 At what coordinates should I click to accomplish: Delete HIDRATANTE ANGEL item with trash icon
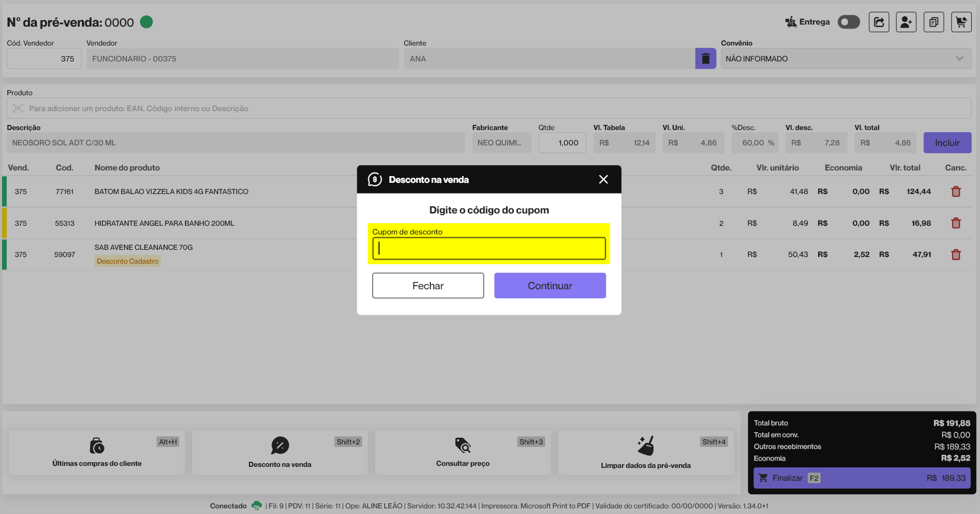tap(955, 223)
